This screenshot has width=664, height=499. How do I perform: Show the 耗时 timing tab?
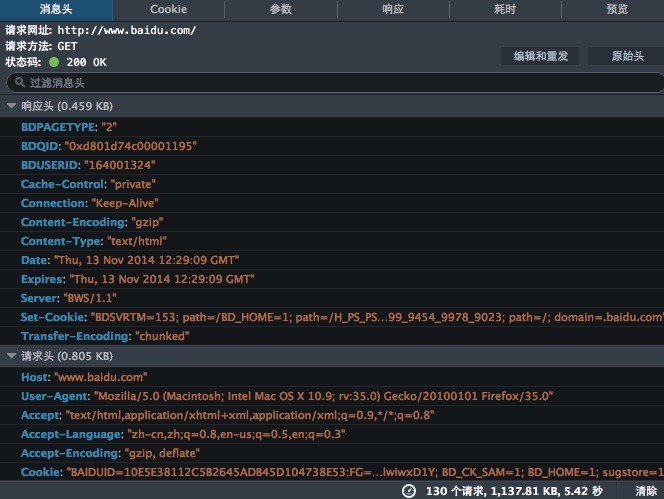pyautogui.click(x=505, y=9)
